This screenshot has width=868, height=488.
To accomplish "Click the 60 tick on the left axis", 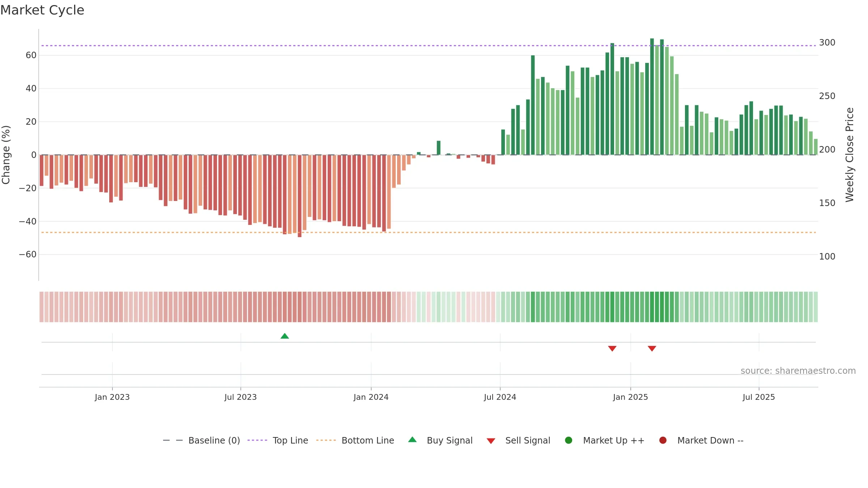I will (31, 55).
